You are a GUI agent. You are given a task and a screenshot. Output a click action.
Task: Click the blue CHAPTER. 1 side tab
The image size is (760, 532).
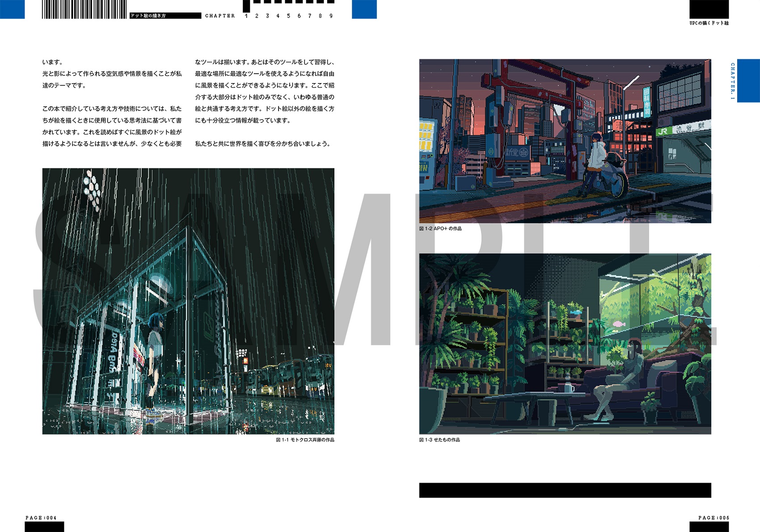coord(748,81)
